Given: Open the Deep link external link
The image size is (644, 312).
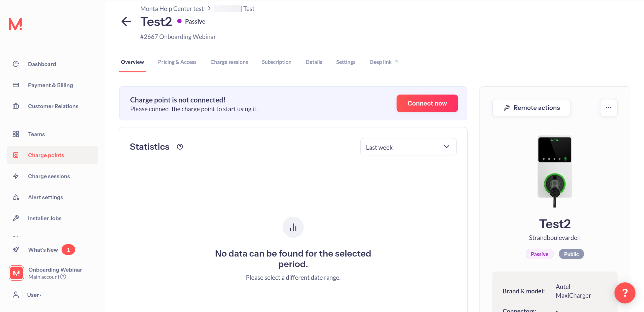Looking at the screenshot, I should coord(383,62).
